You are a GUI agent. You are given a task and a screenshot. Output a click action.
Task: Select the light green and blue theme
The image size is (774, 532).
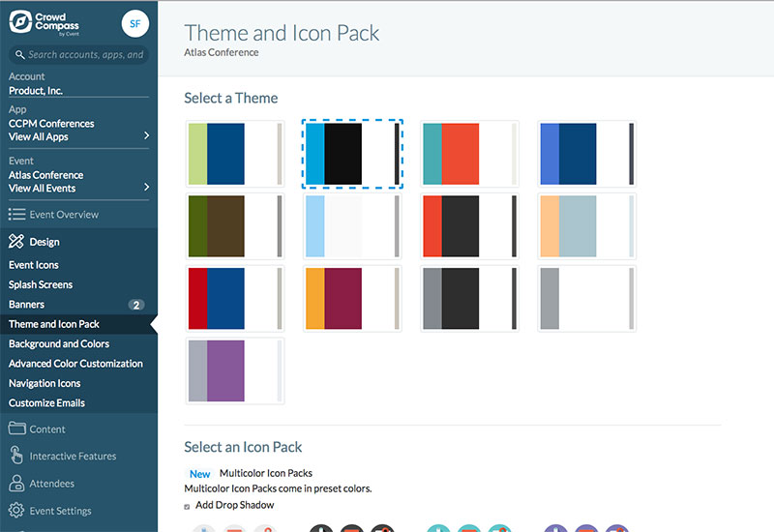[234, 154]
